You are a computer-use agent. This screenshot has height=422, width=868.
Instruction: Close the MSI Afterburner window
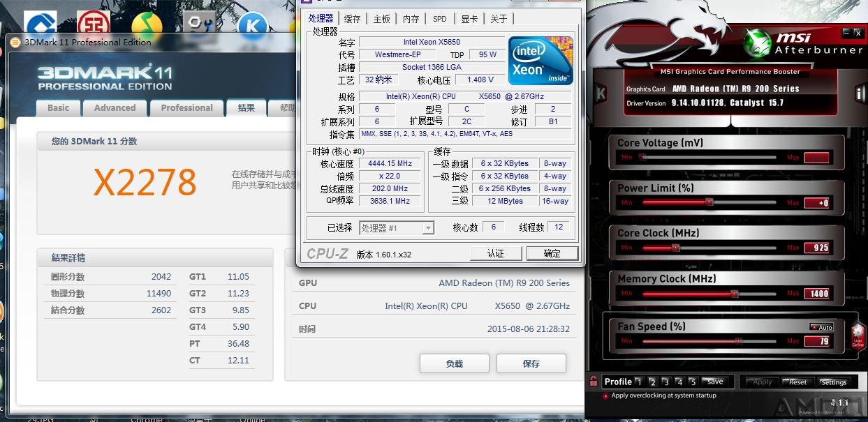pyautogui.click(x=858, y=33)
